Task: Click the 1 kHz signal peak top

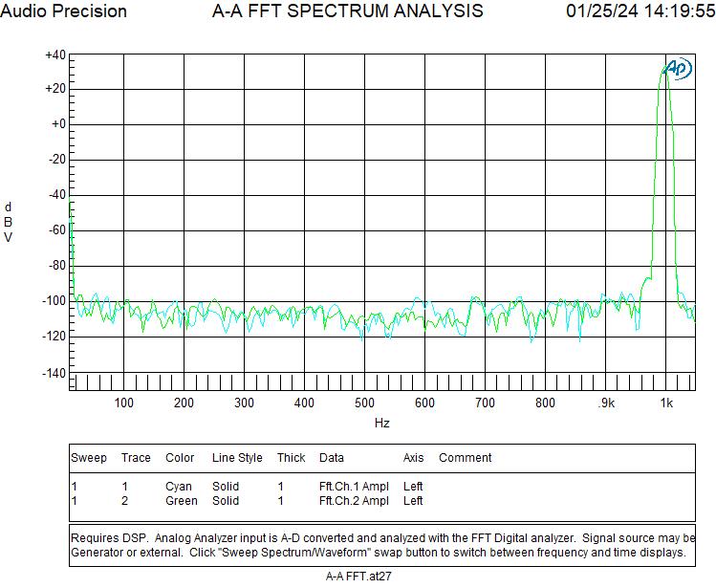Action: coord(664,69)
